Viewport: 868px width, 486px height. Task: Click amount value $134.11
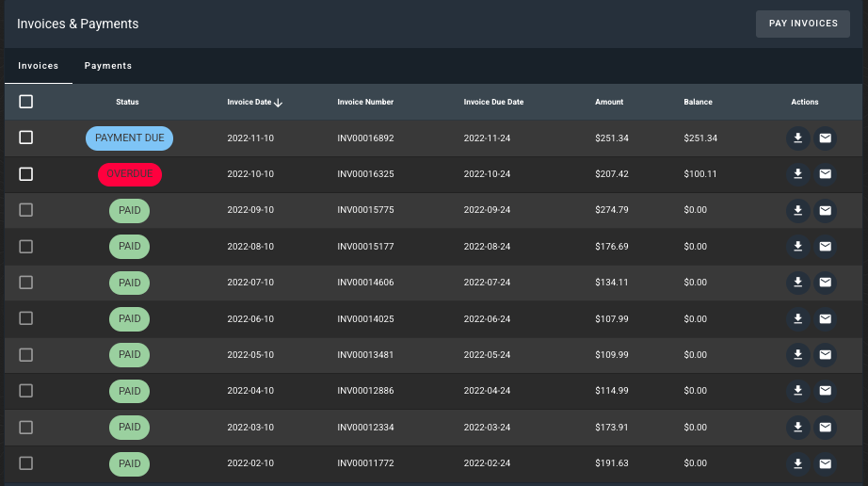pos(612,283)
